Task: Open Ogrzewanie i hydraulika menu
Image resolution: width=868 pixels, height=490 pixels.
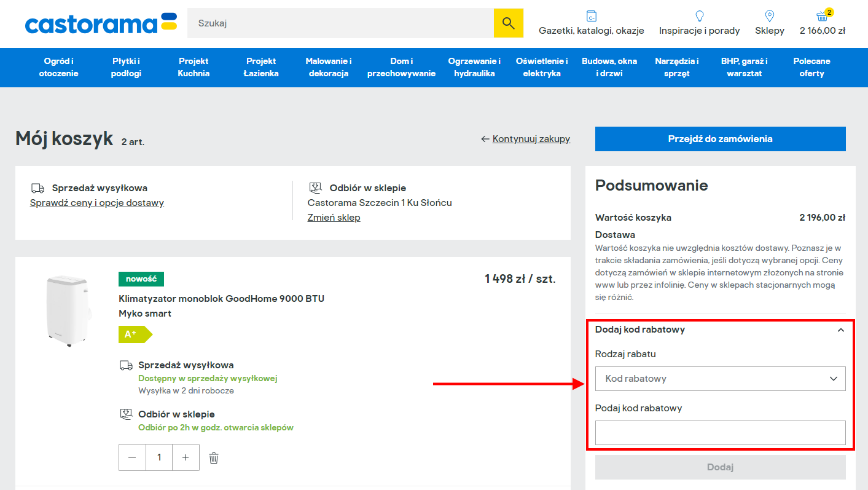Action: tap(474, 68)
